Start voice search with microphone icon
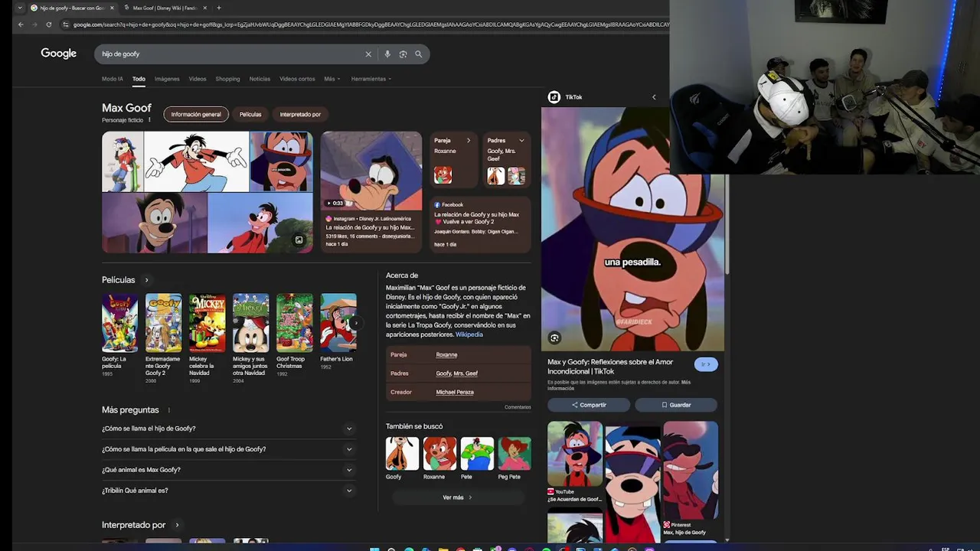This screenshot has width=980, height=551. click(x=387, y=54)
